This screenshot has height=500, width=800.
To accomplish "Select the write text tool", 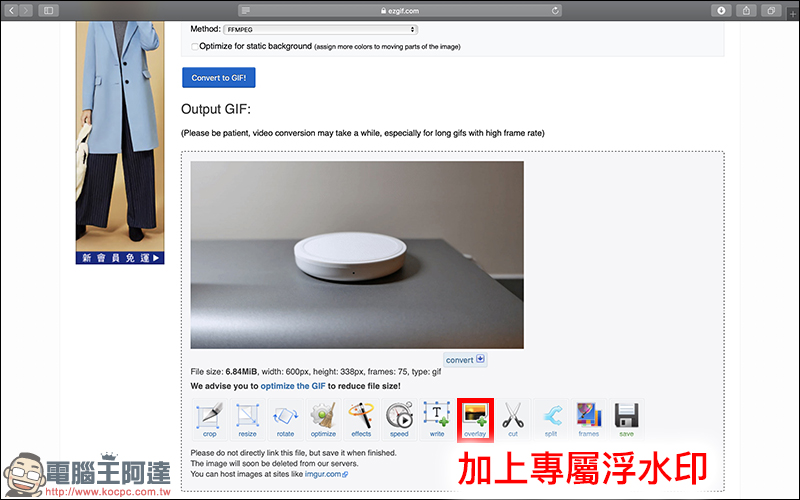I will (437, 419).
